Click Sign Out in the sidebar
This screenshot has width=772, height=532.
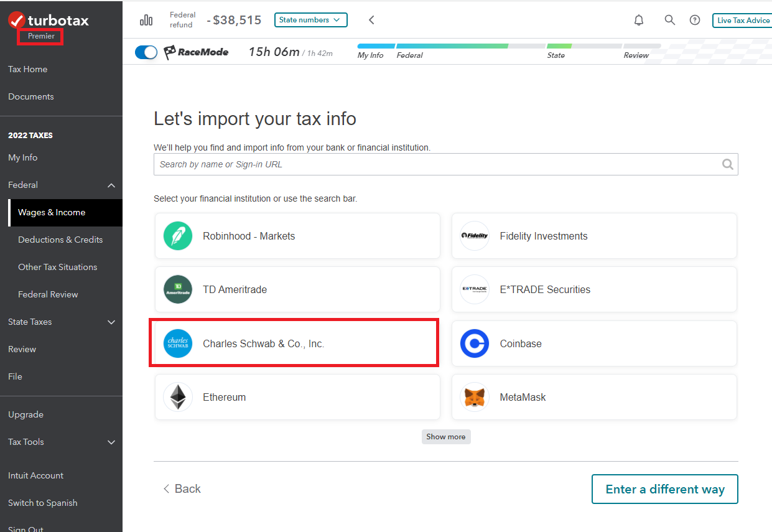[x=26, y=529]
